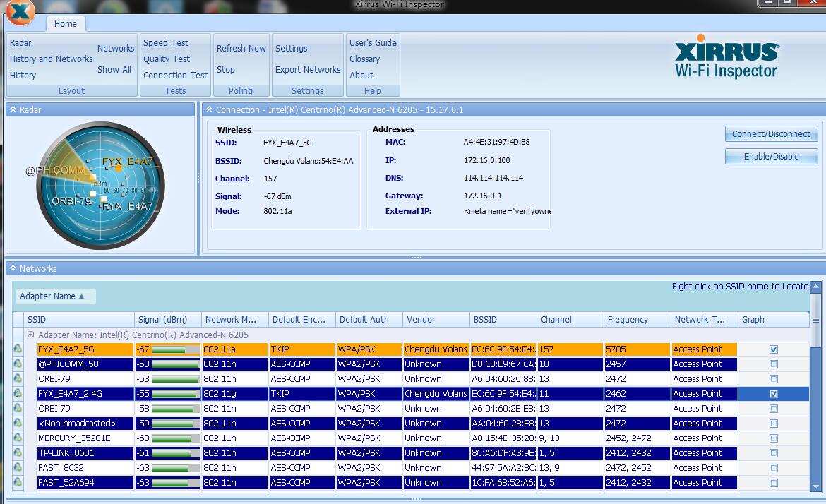Click the network icon beside TP-LINK_0601 row
Image resolution: width=826 pixels, height=504 pixels.
coord(18,453)
